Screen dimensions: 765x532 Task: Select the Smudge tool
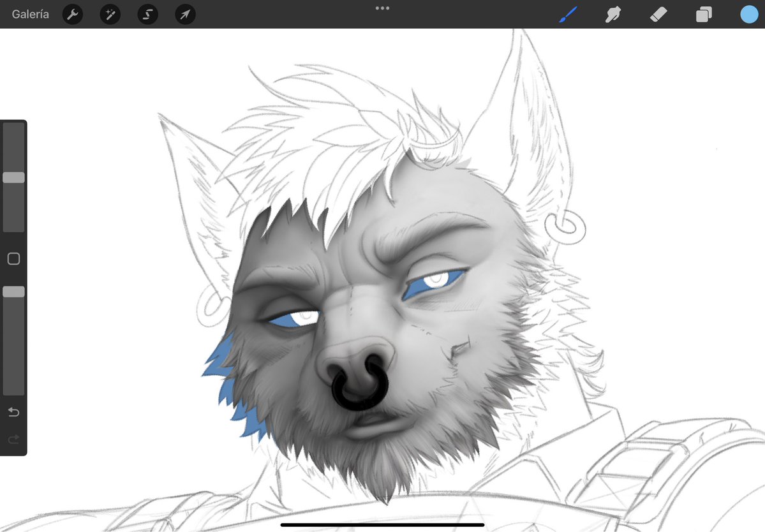click(613, 14)
